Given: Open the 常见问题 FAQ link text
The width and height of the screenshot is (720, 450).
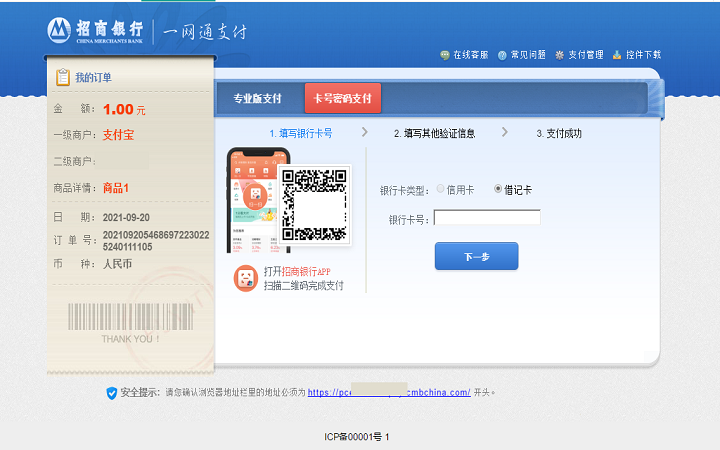Looking at the screenshot, I should (x=528, y=55).
